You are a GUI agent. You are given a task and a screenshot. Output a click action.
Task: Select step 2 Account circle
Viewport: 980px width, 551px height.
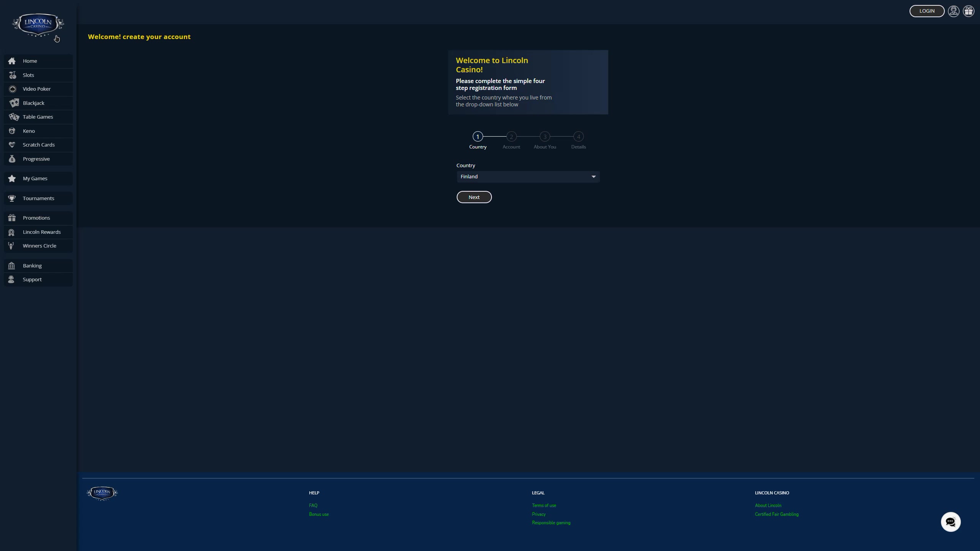(x=511, y=137)
